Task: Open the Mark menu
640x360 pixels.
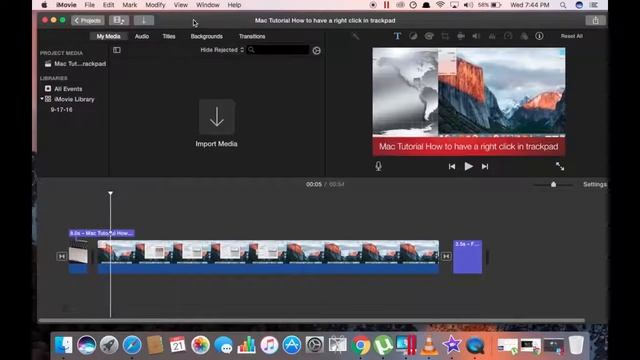Action: 129,5
